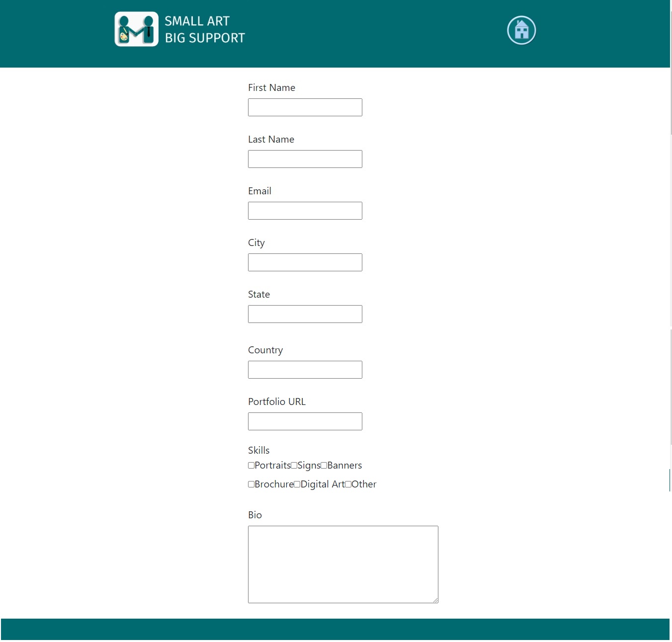The width and height of the screenshot is (672, 642).
Task: Enable the Brochure checkbox
Action: click(251, 484)
